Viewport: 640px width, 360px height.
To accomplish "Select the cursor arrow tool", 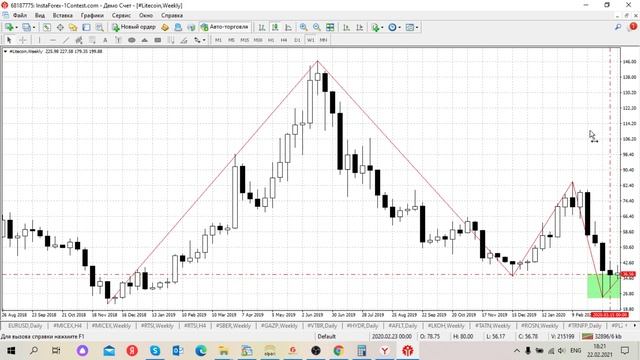I will 9,40.
